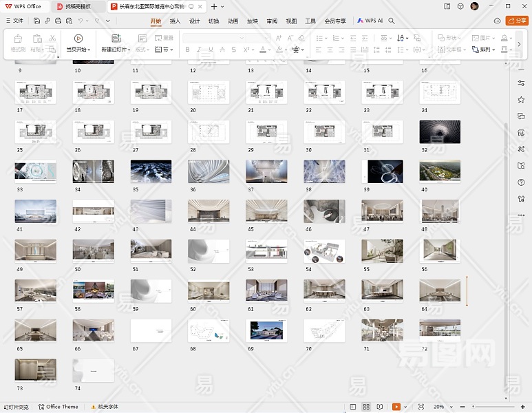The width and height of the screenshot is (532, 413).
Task: Select slide thumbnail number 40
Action: click(x=440, y=171)
